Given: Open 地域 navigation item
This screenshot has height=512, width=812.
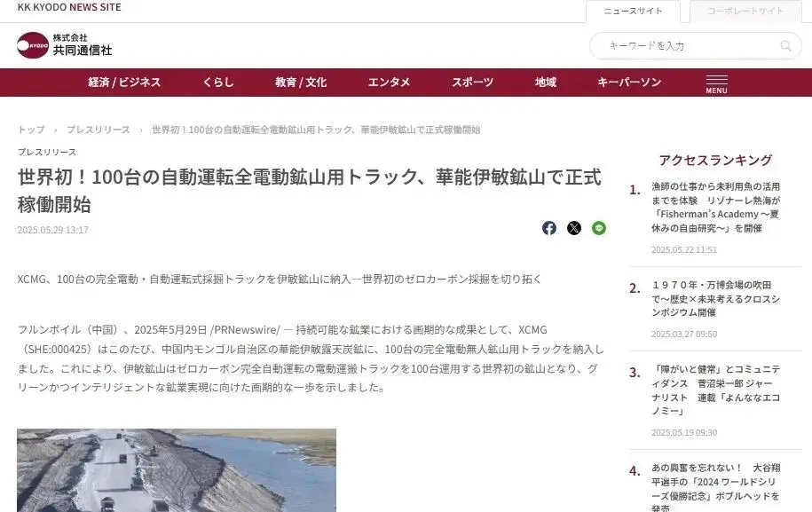Looking at the screenshot, I should pos(545,83).
